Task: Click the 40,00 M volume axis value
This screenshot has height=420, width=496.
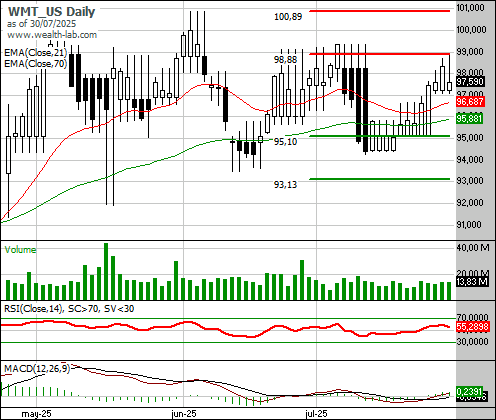Action: pyautogui.click(x=473, y=247)
